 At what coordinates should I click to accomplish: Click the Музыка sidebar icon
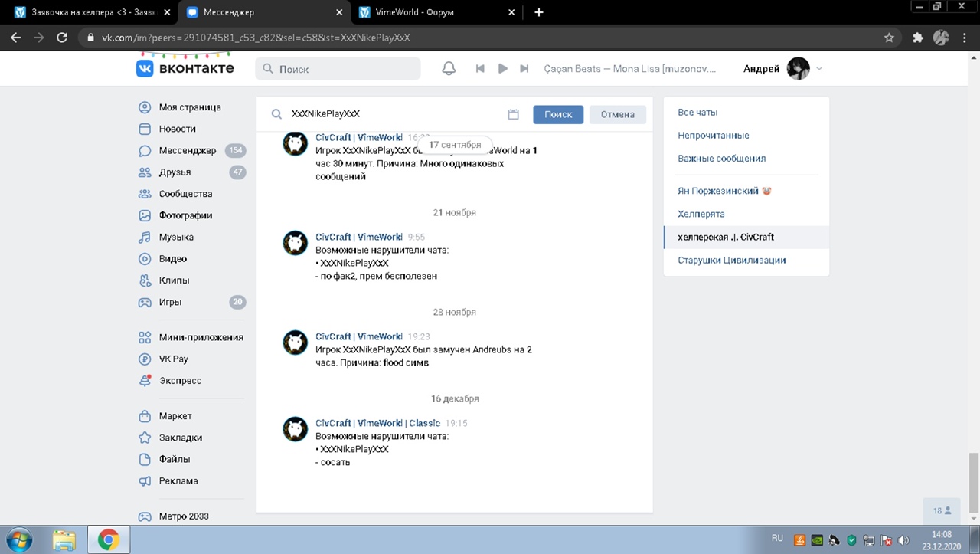145,237
